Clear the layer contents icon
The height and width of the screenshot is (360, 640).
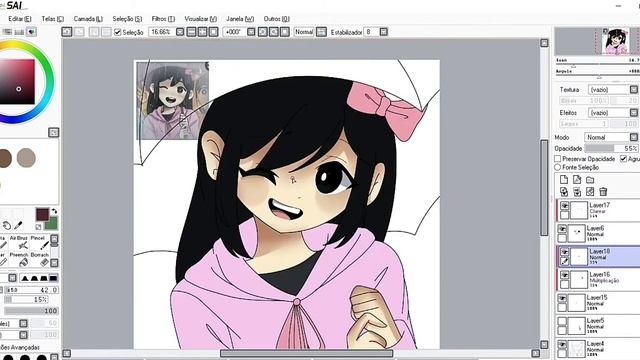tap(590, 191)
